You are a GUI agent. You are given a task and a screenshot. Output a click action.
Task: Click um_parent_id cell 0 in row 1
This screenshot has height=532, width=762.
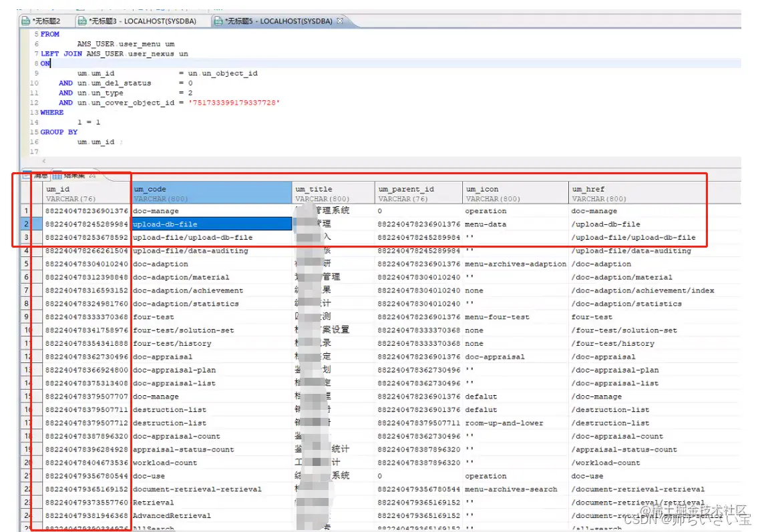pyautogui.click(x=419, y=211)
